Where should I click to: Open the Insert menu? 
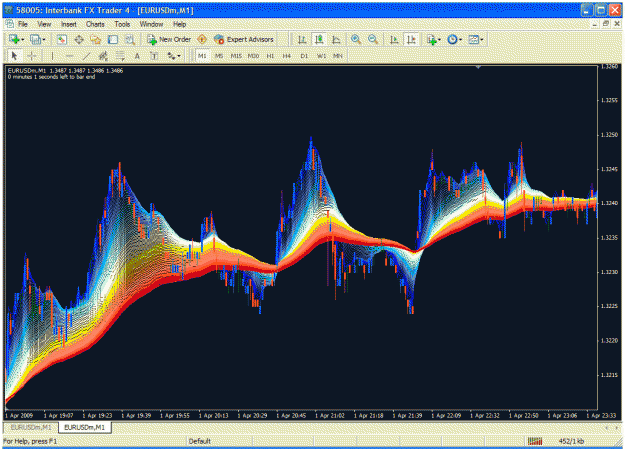pyautogui.click(x=69, y=24)
